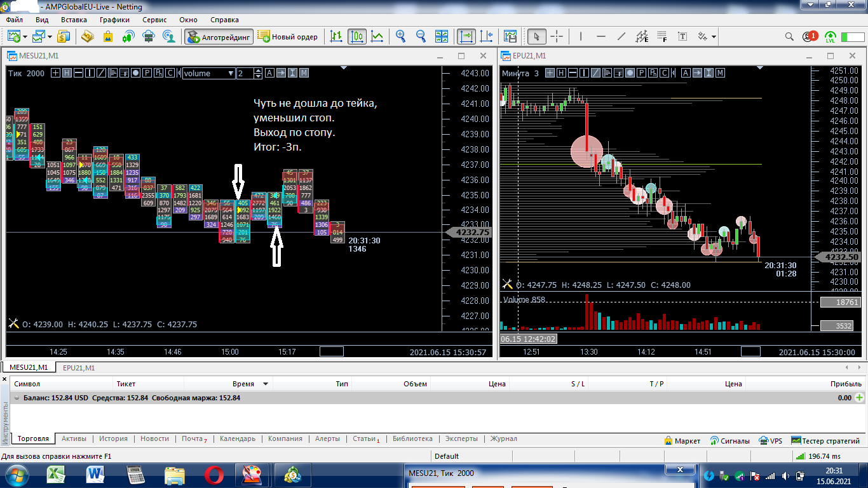Select the text label tool
This screenshot has height=488, width=868.
point(682,36)
